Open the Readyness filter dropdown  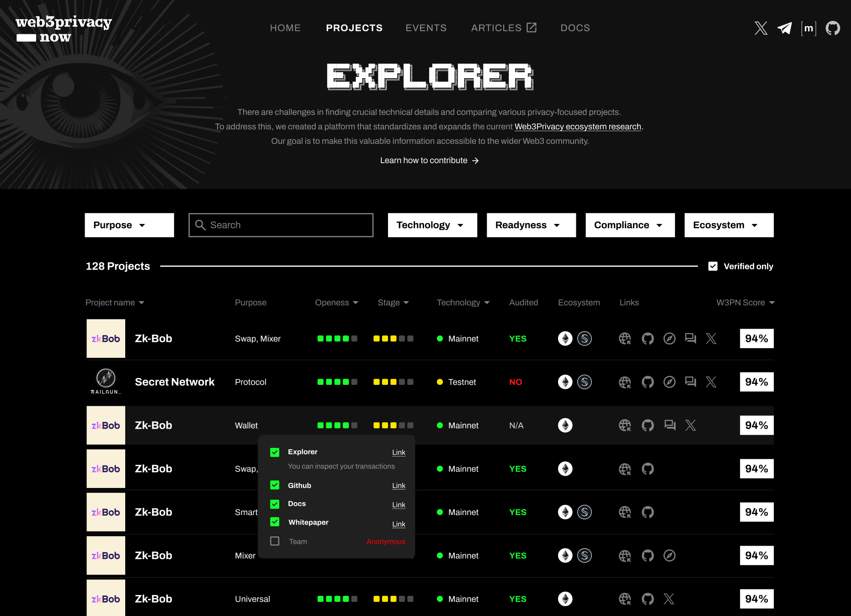tap(531, 225)
